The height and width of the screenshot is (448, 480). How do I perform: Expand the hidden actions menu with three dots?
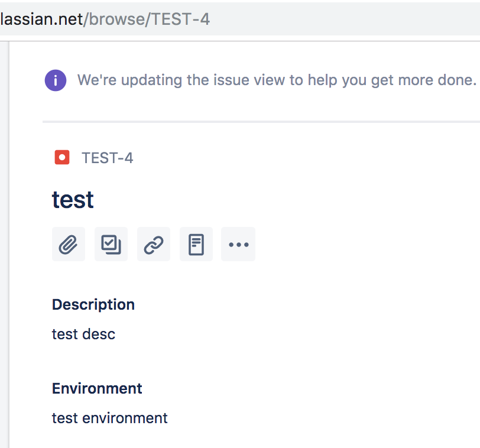[x=238, y=244]
